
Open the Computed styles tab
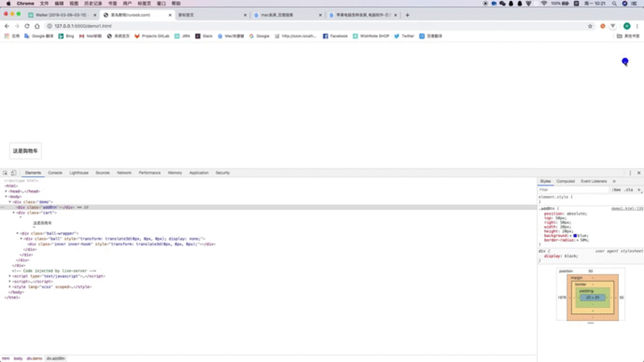pos(565,182)
